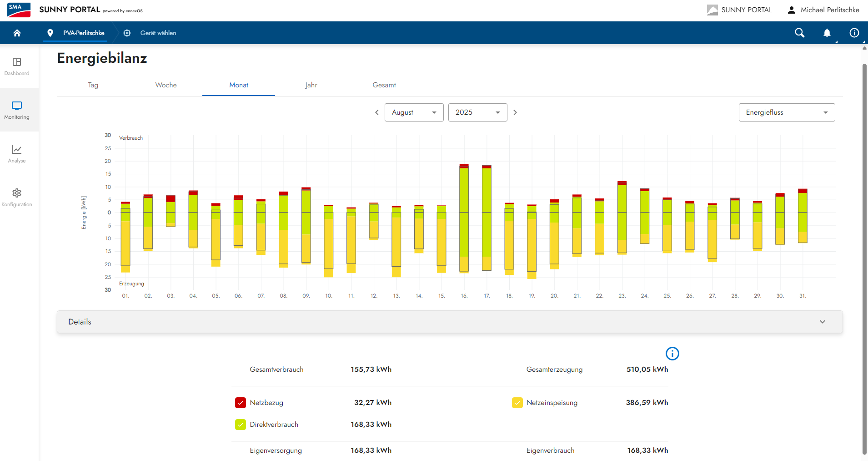Switch to the Woche tab

tap(166, 85)
